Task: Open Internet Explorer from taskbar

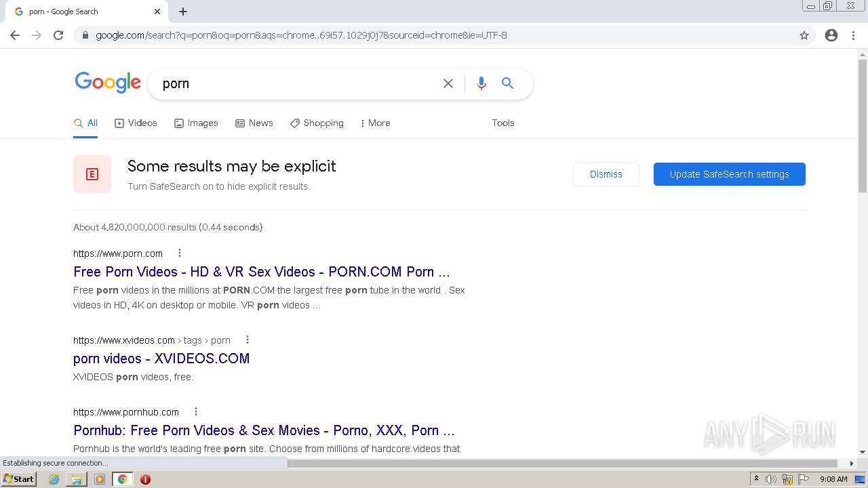Action: (54, 479)
